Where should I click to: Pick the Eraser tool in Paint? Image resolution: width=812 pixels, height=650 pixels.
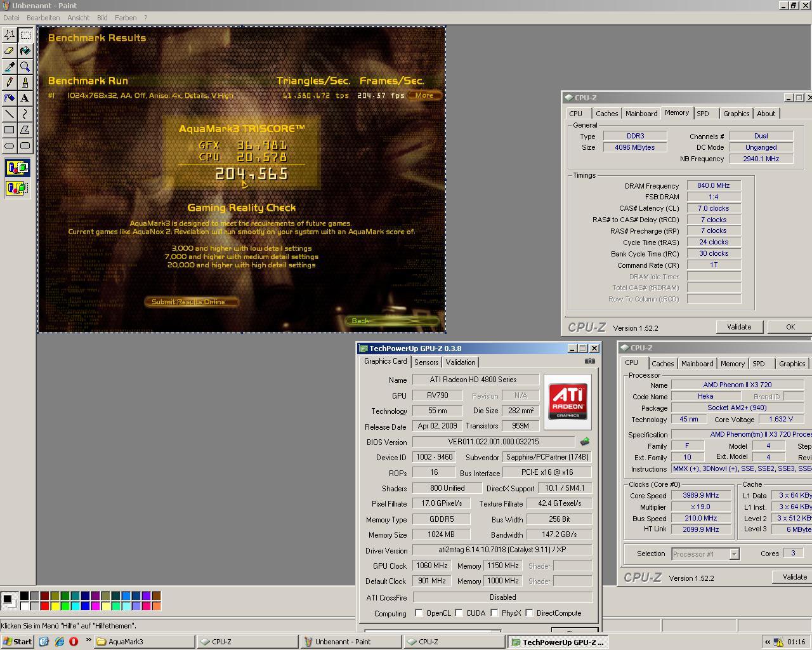pos(10,51)
